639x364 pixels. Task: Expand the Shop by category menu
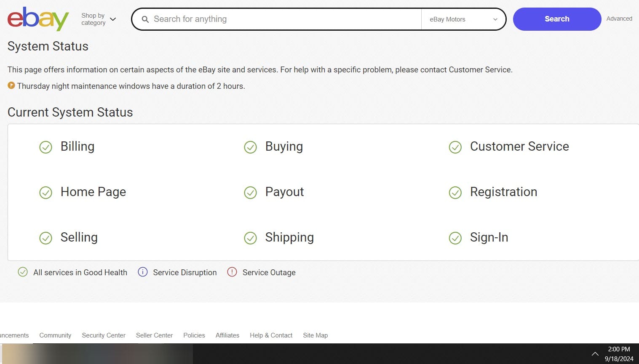[99, 19]
